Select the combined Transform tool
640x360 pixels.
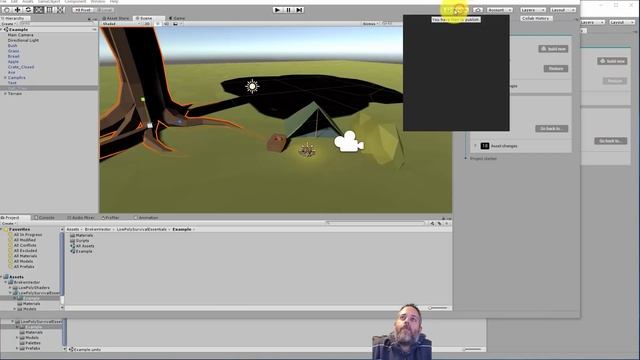(60, 10)
